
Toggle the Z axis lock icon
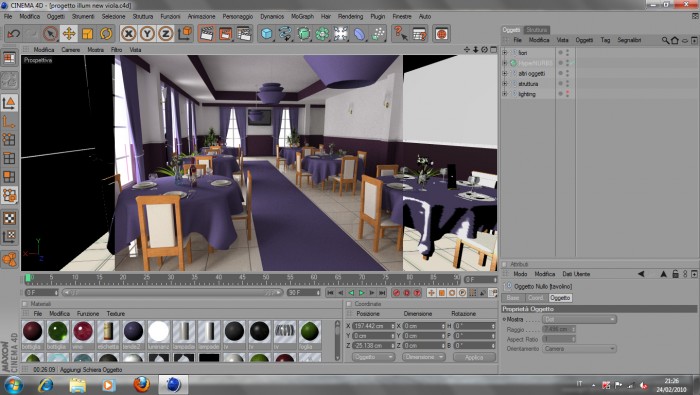[x=166, y=33]
